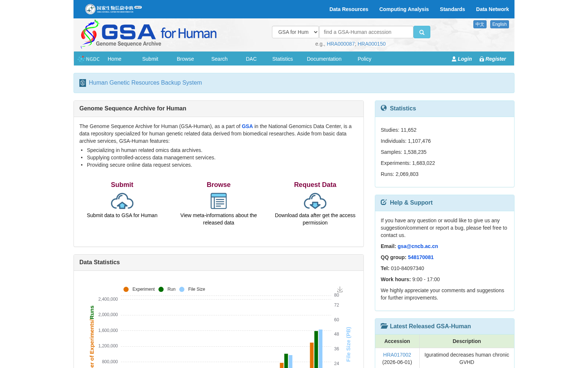588x368 pixels.
Task: Click the Request Data cloud download icon
Action: [x=315, y=201]
